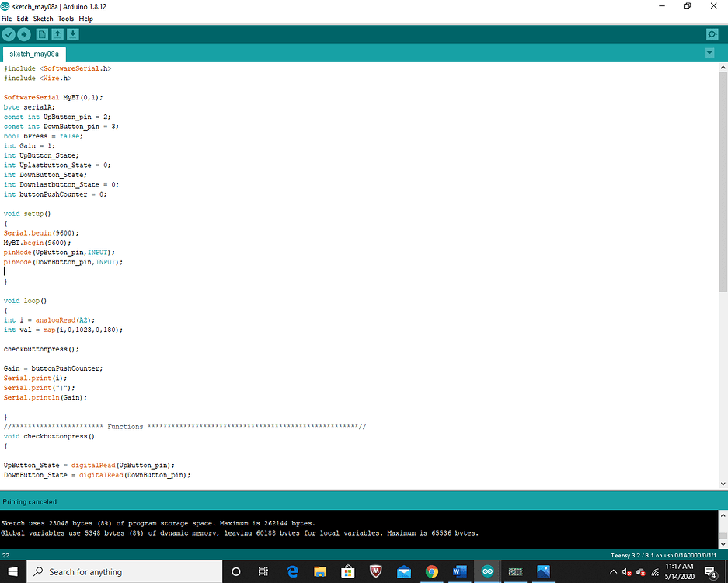Image resolution: width=728 pixels, height=583 pixels.
Task: Select the sketch_may08a tab
Action: tap(33, 54)
